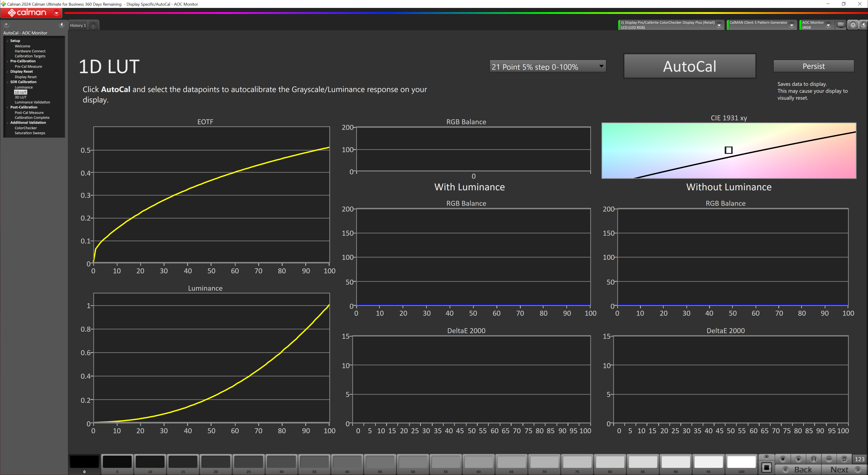This screenshot has width=868, height=475.
Task: Open the CalMAN Client 3 Pattern Generator dropdown
Action: [792, 25]
